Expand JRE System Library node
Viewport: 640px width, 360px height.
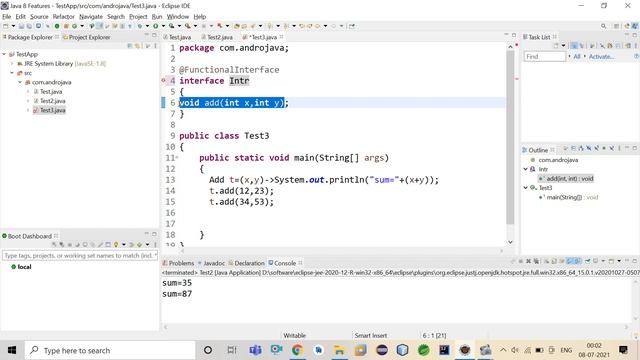pyautogui.click(x=12, y=64)
